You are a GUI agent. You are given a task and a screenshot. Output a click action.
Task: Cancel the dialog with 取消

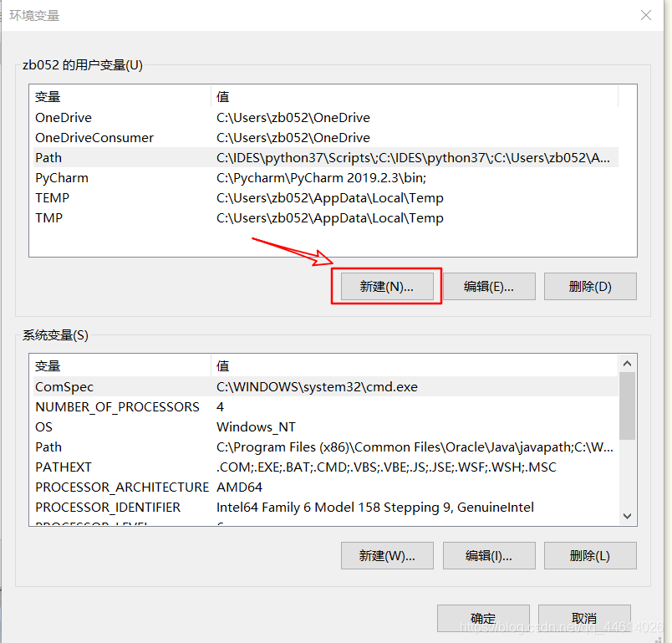584,618
